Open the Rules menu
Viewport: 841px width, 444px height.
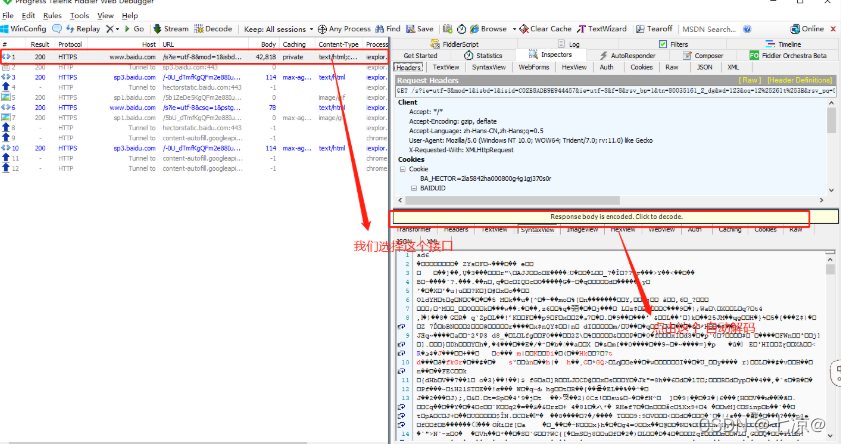click(x=53, y=16)
